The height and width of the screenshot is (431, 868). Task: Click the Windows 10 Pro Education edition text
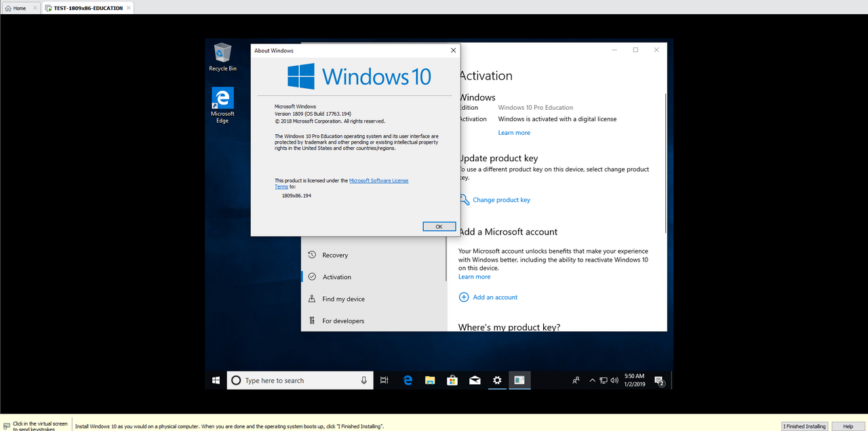click(x=536, y=108)
